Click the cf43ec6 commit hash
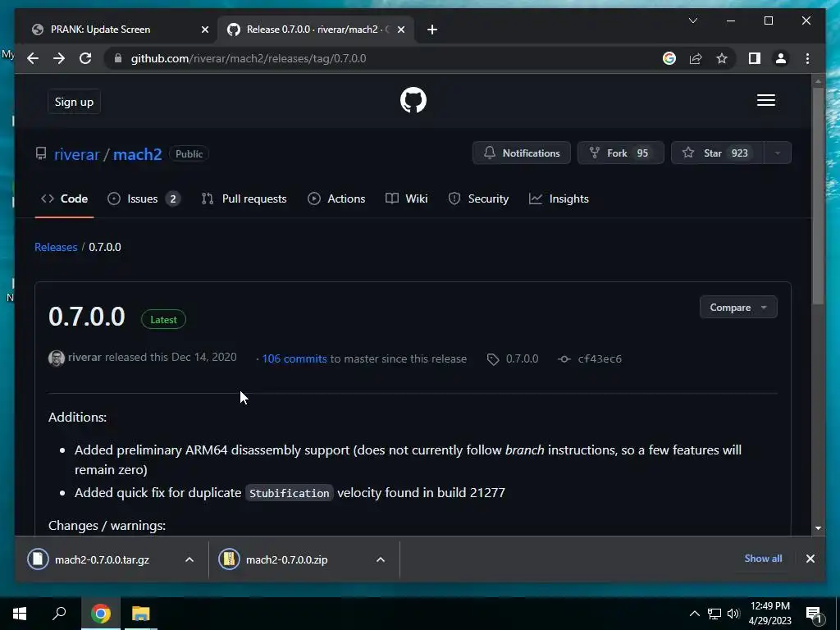Screen dimensions: 840x630 click(x=600, y=359)
